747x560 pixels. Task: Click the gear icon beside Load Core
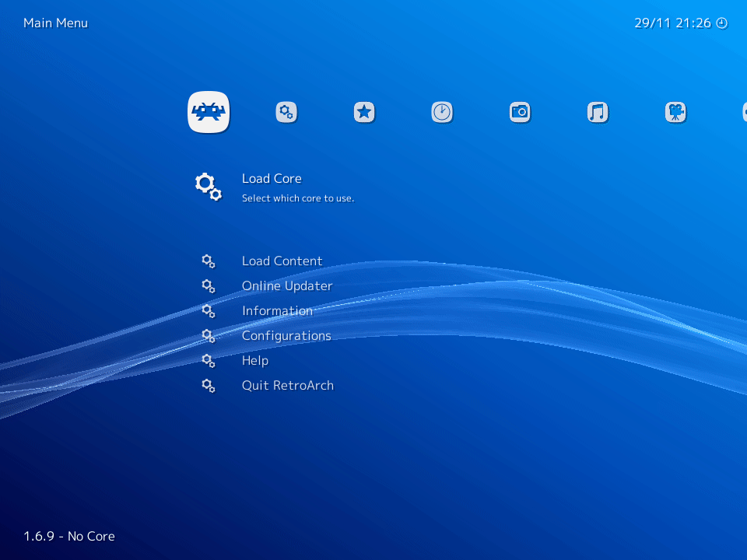click(209, 186)
